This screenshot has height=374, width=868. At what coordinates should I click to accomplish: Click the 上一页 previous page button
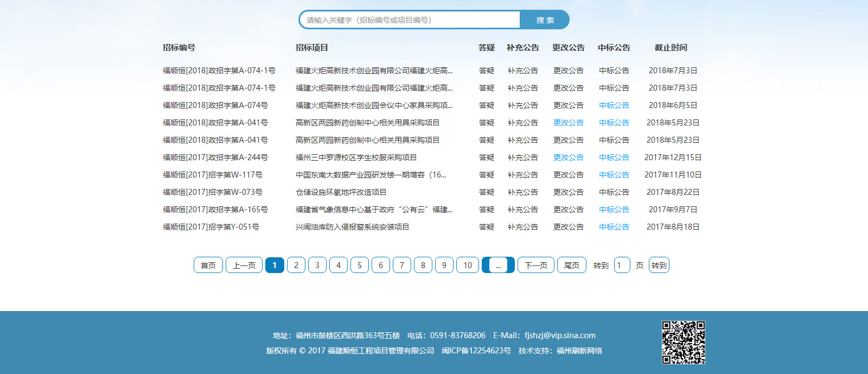click(244, 265)
